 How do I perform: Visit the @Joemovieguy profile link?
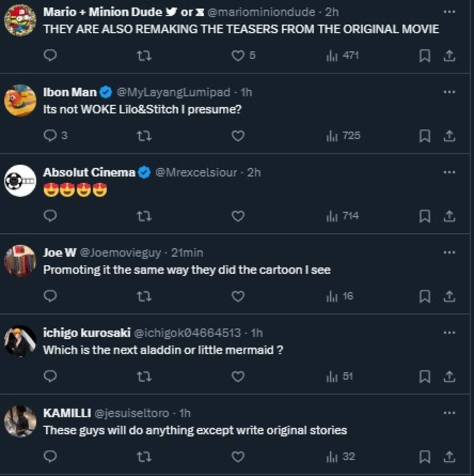120,253
